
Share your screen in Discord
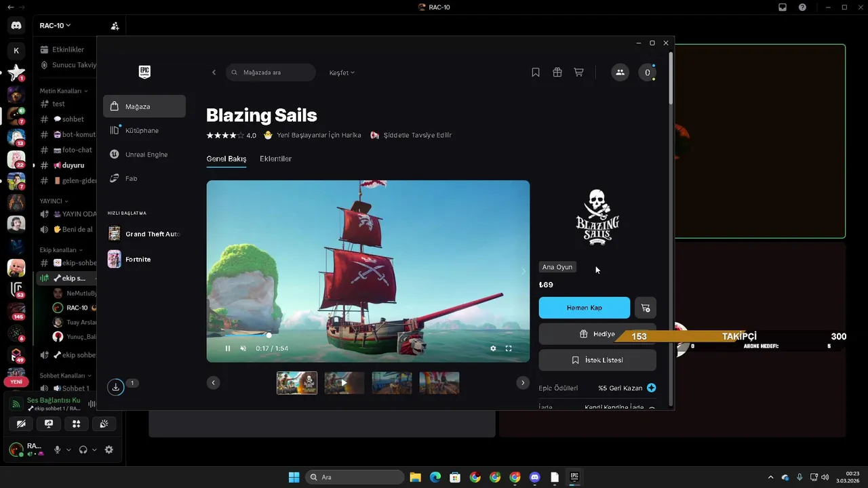49,424
